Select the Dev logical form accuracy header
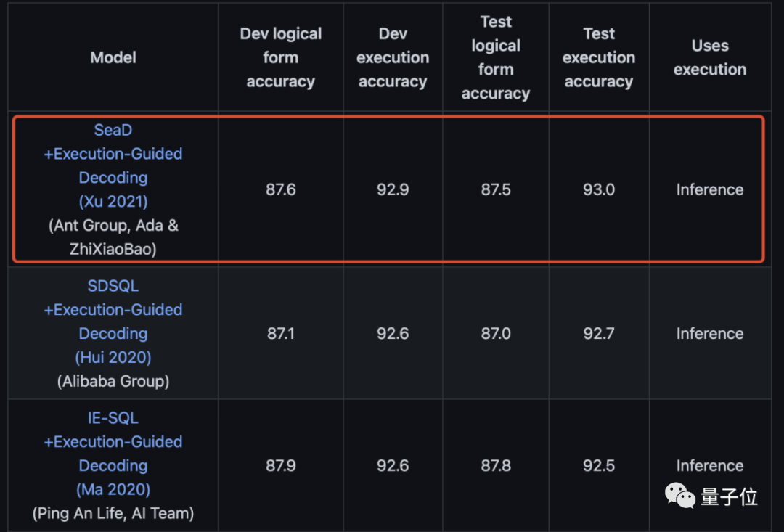Viewport: 784px width, 532px height. point(281,57)
